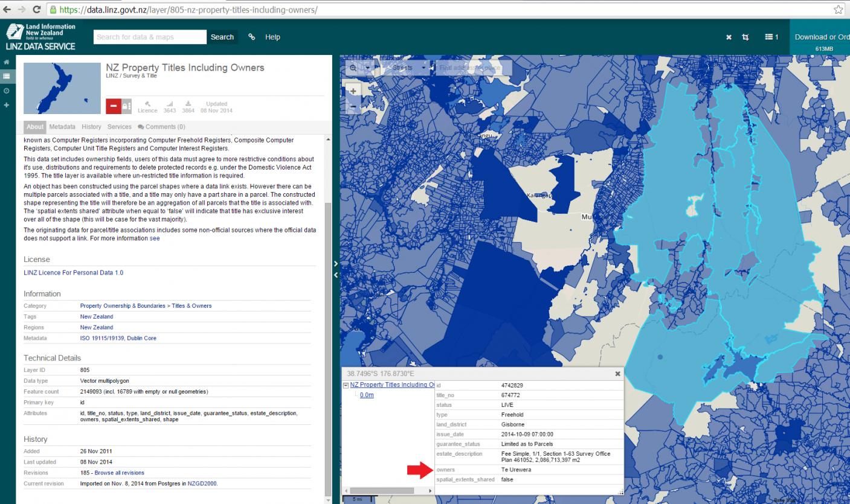Click the Search for data & maps field
This screenshot has width=850, height=504.
click(150, 37)
